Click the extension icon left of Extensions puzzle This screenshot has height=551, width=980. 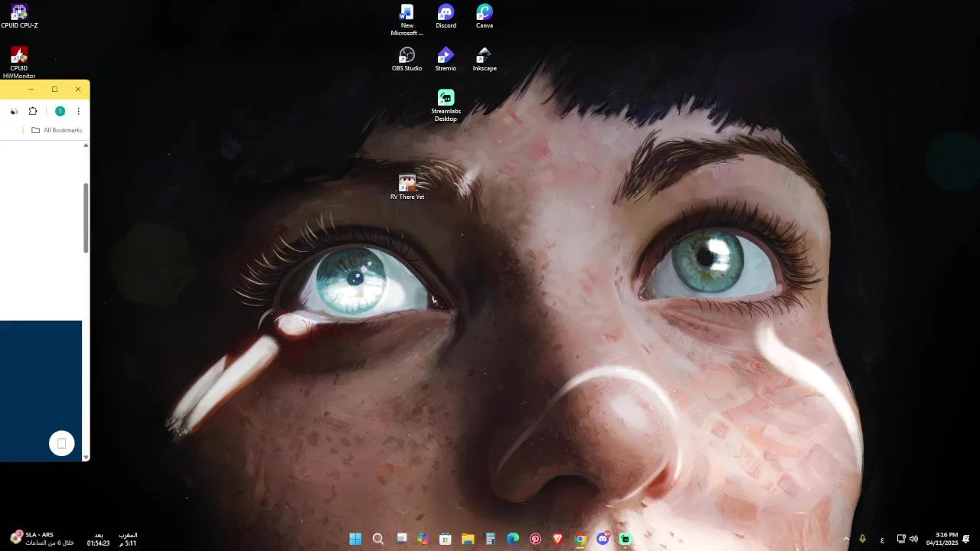click(14, 111)
